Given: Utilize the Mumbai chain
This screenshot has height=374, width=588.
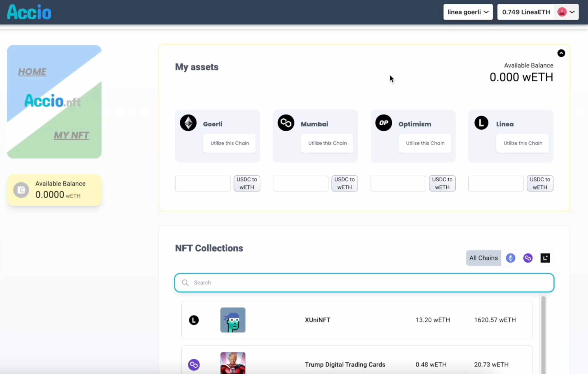Looking at the screenshot, I should pyautogui.click(x=327, y=143).
